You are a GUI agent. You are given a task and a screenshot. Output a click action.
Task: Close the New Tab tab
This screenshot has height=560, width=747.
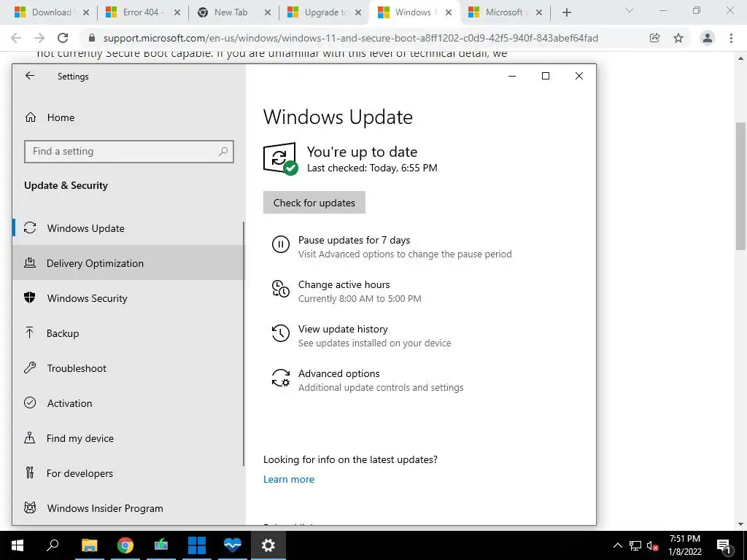pyautogui.click(x=268, y=13)
